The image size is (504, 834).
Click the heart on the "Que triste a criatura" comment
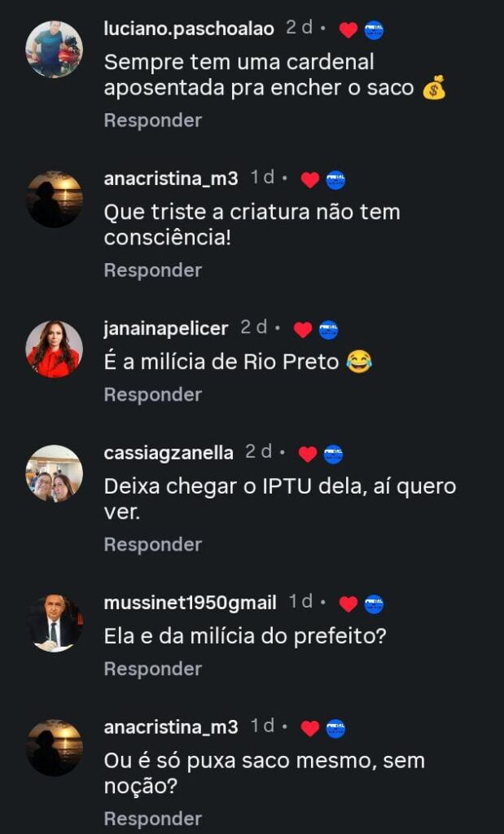tap(309, 180)
